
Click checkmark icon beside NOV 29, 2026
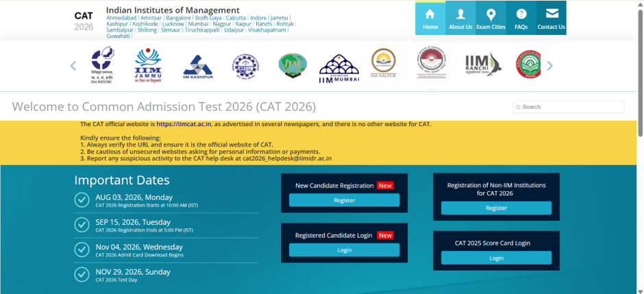82,274
